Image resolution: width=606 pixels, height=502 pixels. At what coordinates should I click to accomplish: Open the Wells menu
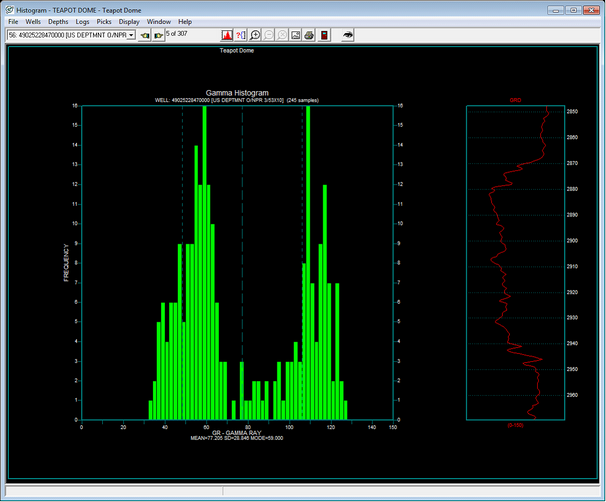(33, 21)
